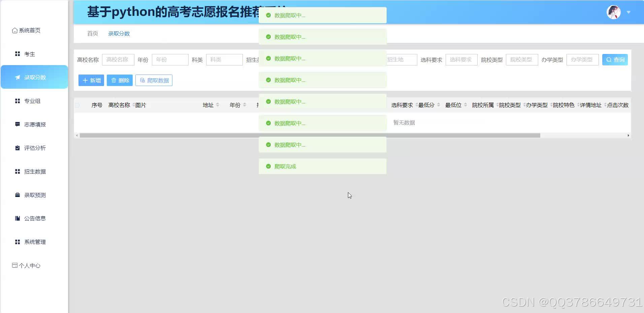Open 公告信息 menu item

click(35, 218)
